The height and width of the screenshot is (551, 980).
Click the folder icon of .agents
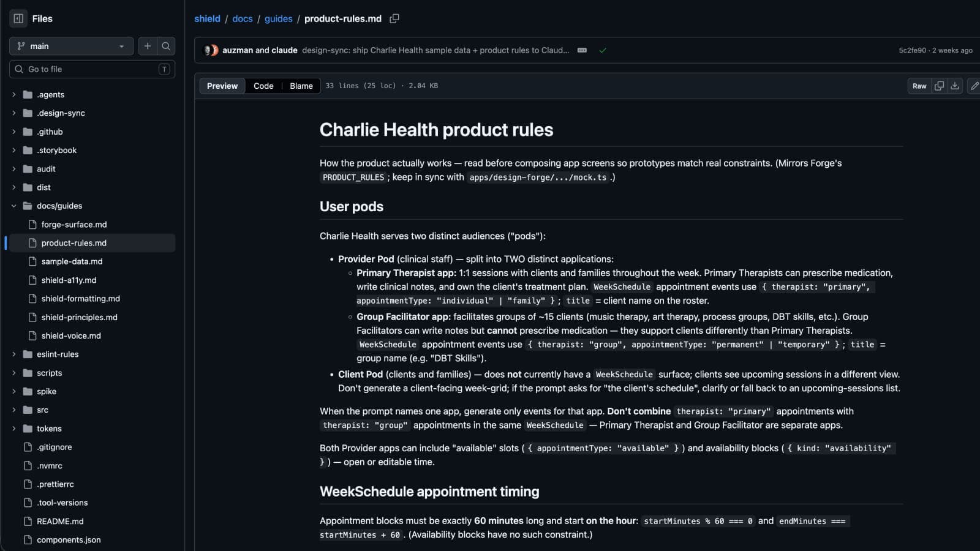(28, 94)
